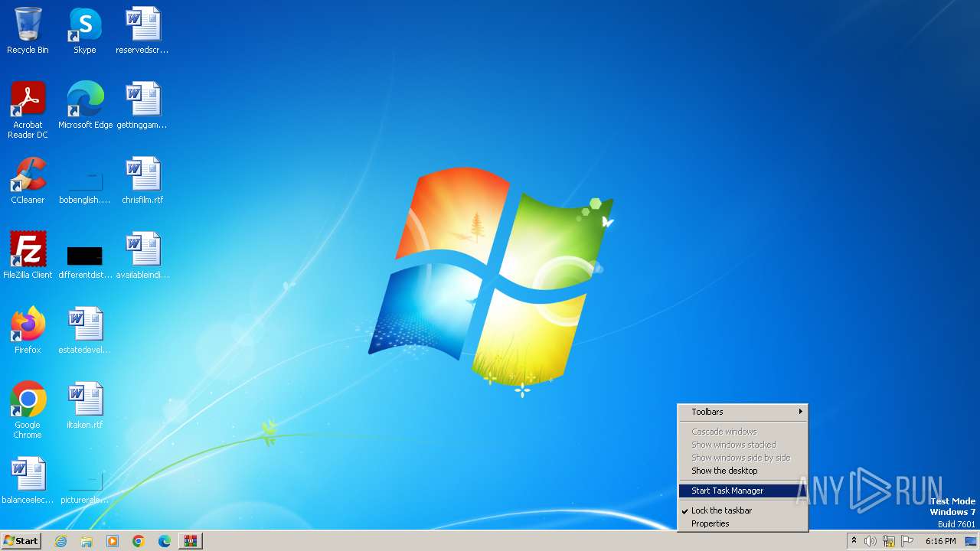The height and width of the screenshot is (551, 980).
Task: Switch to the WinRAR taskbar button
Action: click(x=191, y=541)
